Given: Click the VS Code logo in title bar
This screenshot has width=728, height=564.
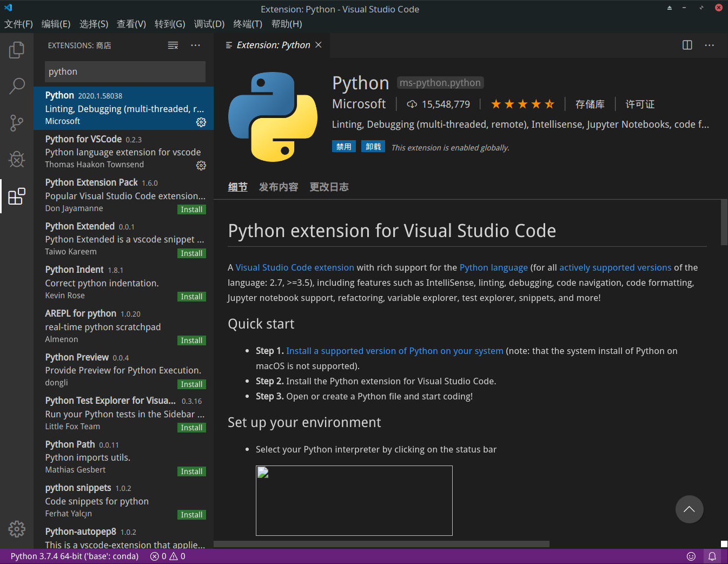Looking at the screenshot, I should tap(8, 8).
